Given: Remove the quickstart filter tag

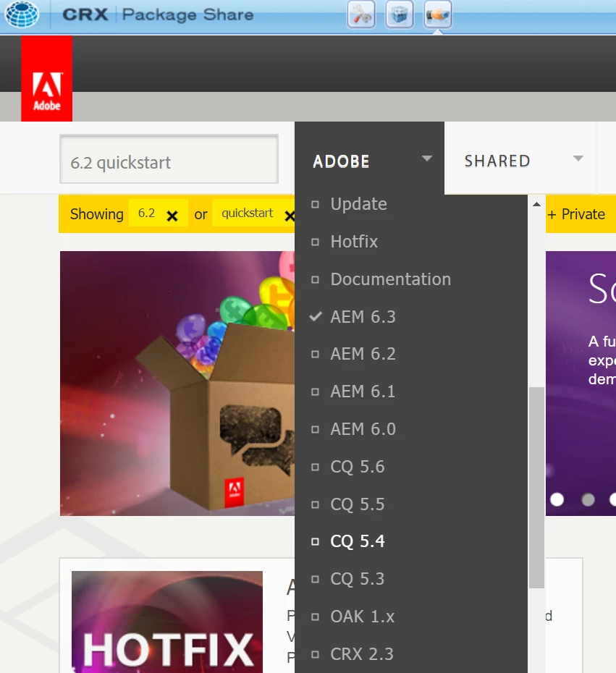Looking at the screenshot, I should click(x=290, y=216).
